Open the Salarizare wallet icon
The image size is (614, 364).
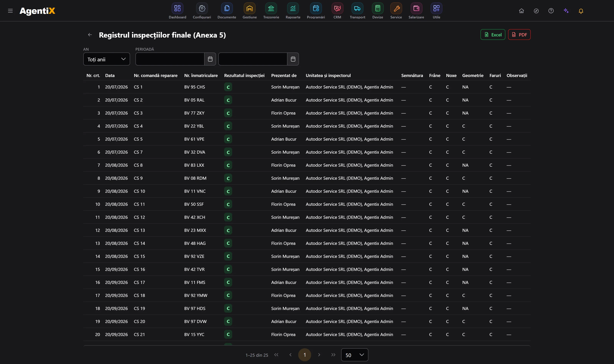point(416,9)
